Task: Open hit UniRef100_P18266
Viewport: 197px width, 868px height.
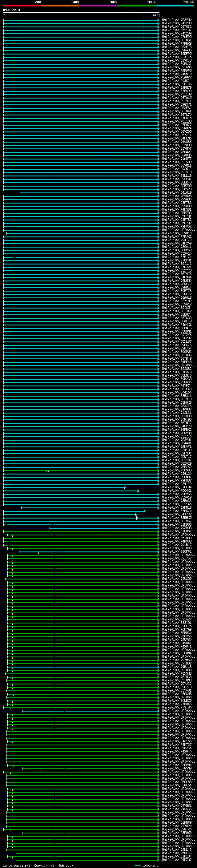Action: (176, 636)
